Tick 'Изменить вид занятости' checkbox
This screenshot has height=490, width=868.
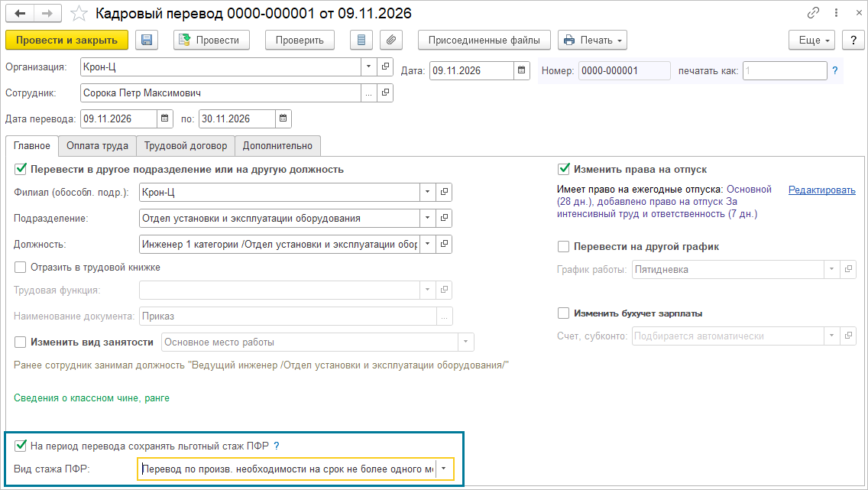[x=21, y=342]
